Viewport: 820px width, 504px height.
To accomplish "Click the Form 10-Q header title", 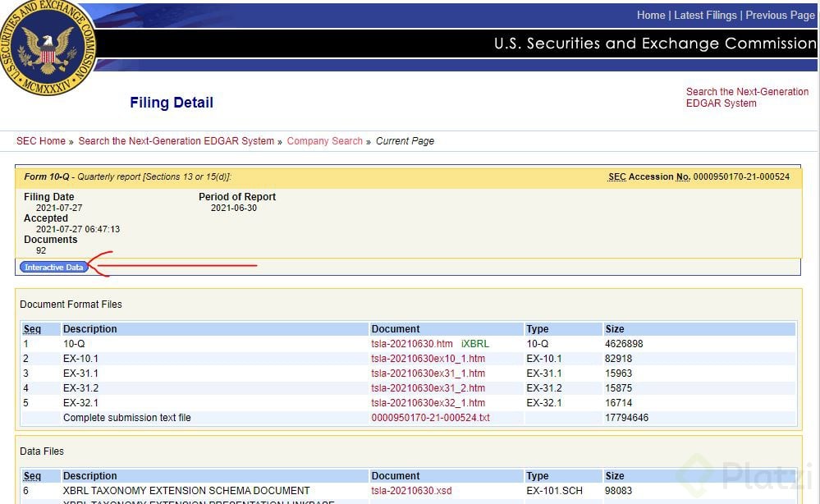I will [49, 176].
